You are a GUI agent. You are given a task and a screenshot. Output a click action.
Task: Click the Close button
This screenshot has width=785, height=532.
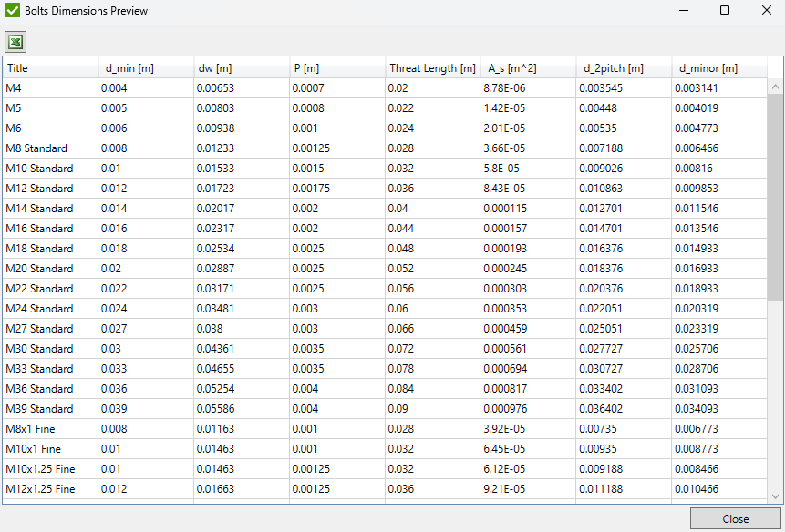(x=735, y=518)
